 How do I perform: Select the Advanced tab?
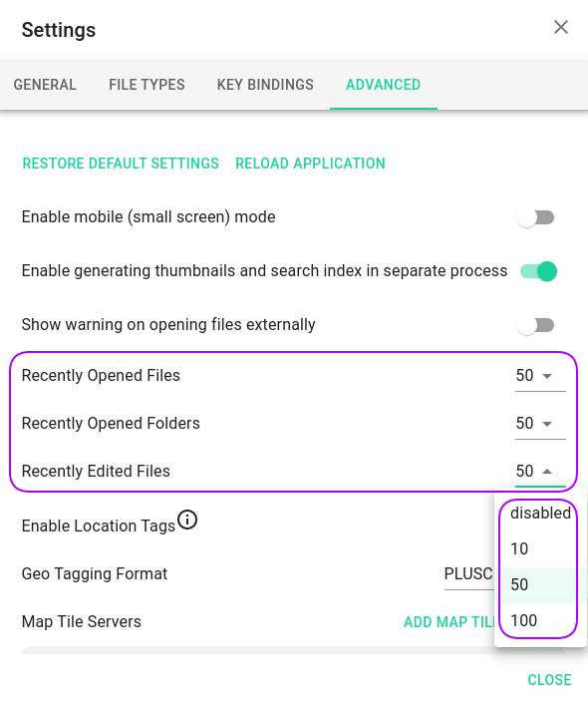pyautogui.click(x=383, y=85)
